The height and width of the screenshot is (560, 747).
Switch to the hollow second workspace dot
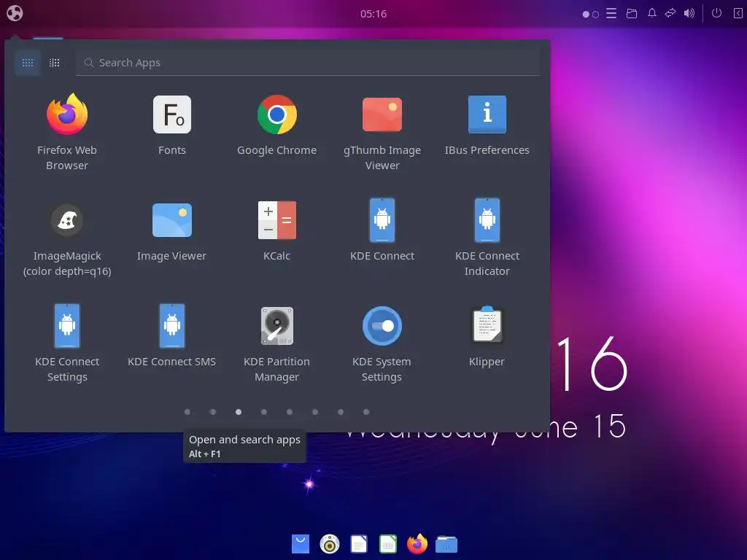point(595,15)
